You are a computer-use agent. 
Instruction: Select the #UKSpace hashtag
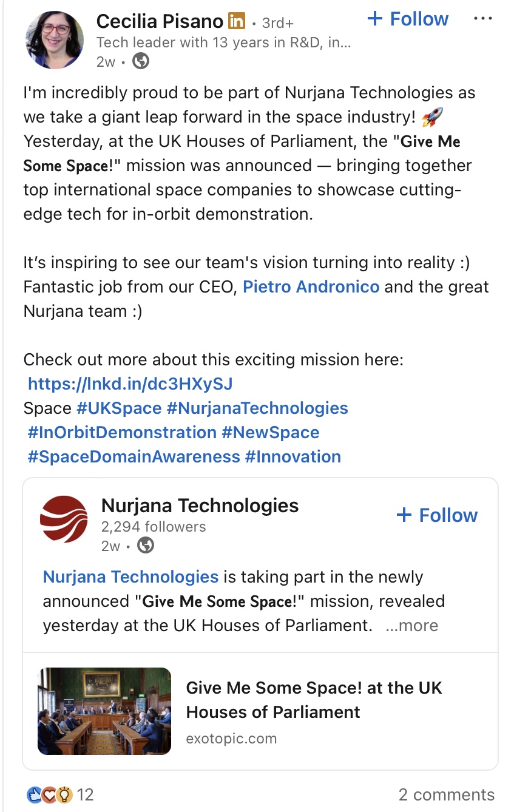point(119,408)
